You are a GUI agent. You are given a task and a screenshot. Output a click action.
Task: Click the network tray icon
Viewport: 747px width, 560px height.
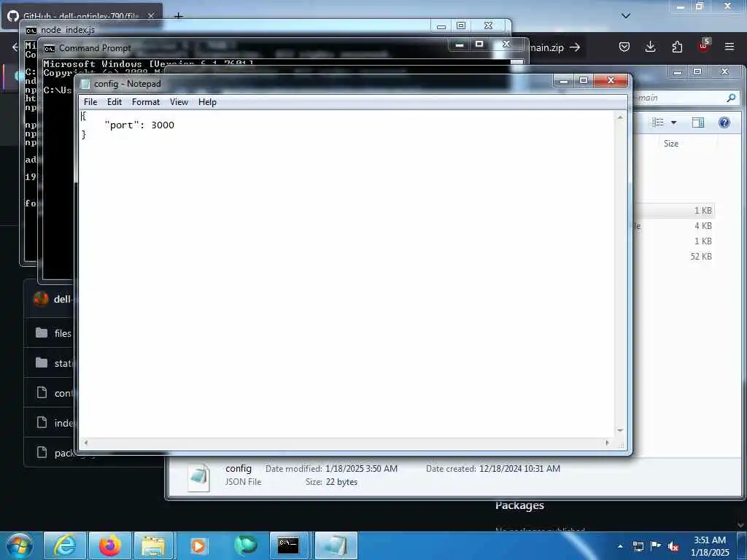coord(638,546)
